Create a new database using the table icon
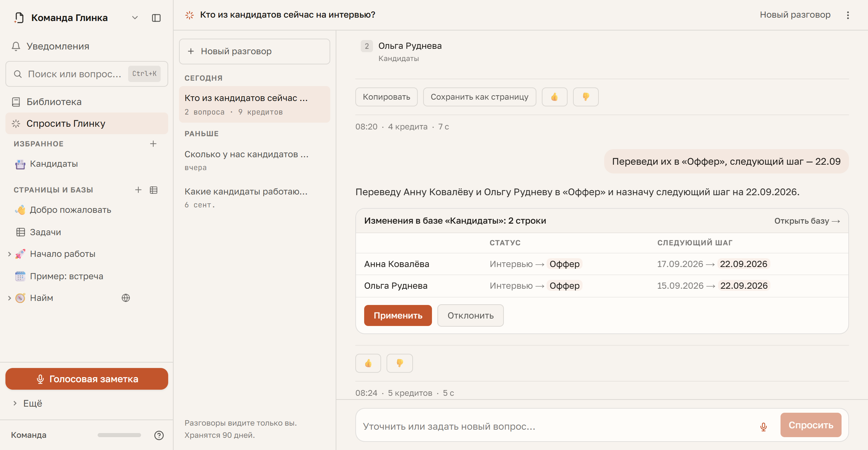The height and width of the screenshot is (450, 868). 154,190
